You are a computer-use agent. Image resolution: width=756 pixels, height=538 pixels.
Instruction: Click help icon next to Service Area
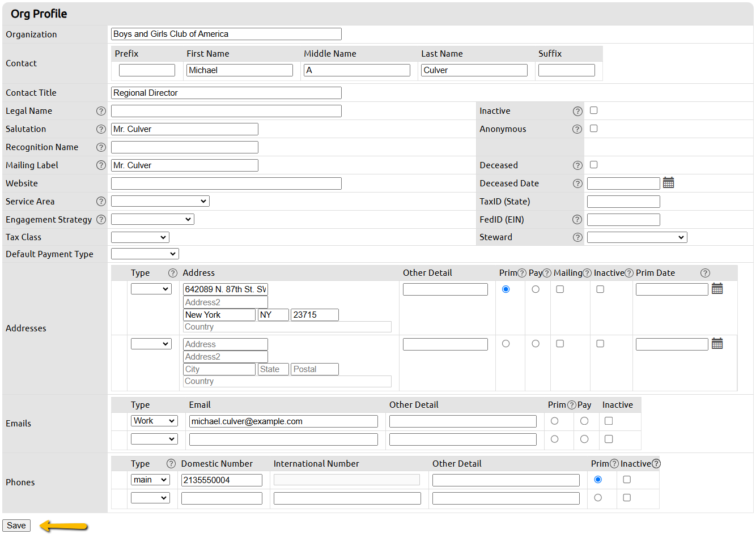pos(101,202)
